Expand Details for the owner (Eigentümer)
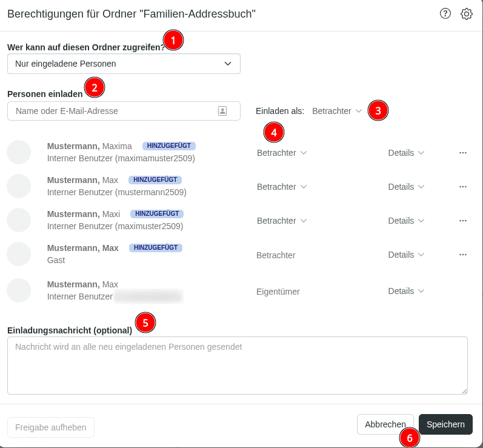Image resolution: width=483 pixels, height=448 pixels. click(x=406, y=291)
